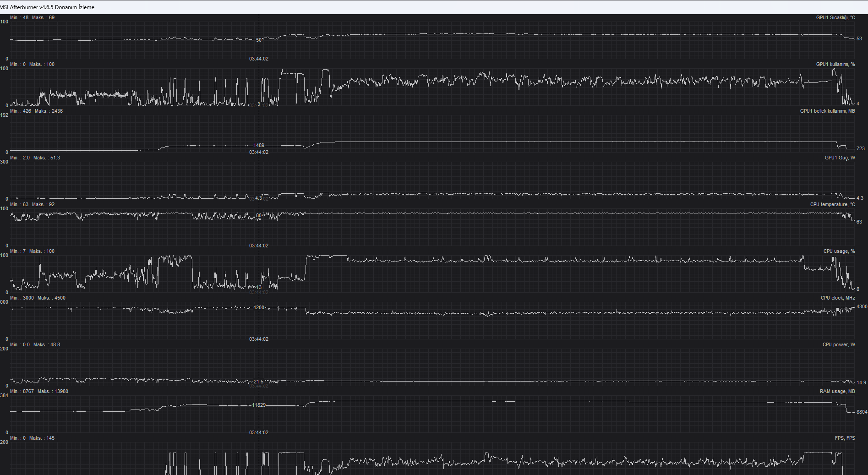Click the current CPU clock value 4300

coord(862,307)
